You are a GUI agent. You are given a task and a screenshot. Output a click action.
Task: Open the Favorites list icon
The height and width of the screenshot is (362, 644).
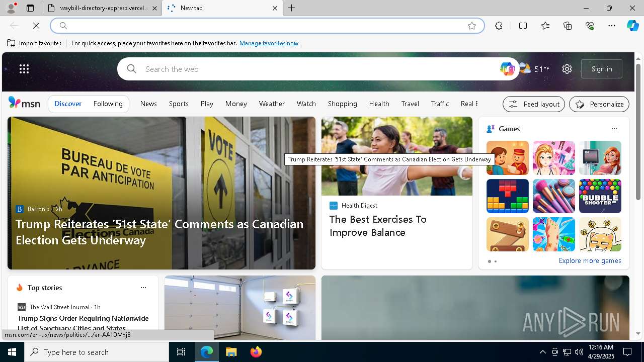545,26
